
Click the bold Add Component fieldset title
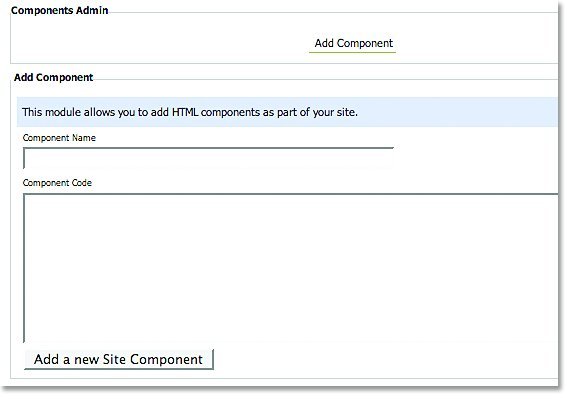pyautogui.click(x=54, y=77)
